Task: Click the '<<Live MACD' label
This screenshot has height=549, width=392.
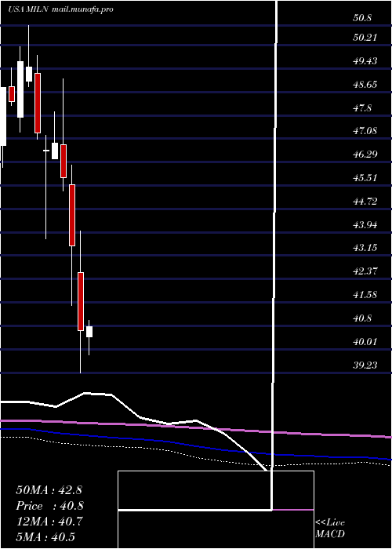Action: pos(330,529)
